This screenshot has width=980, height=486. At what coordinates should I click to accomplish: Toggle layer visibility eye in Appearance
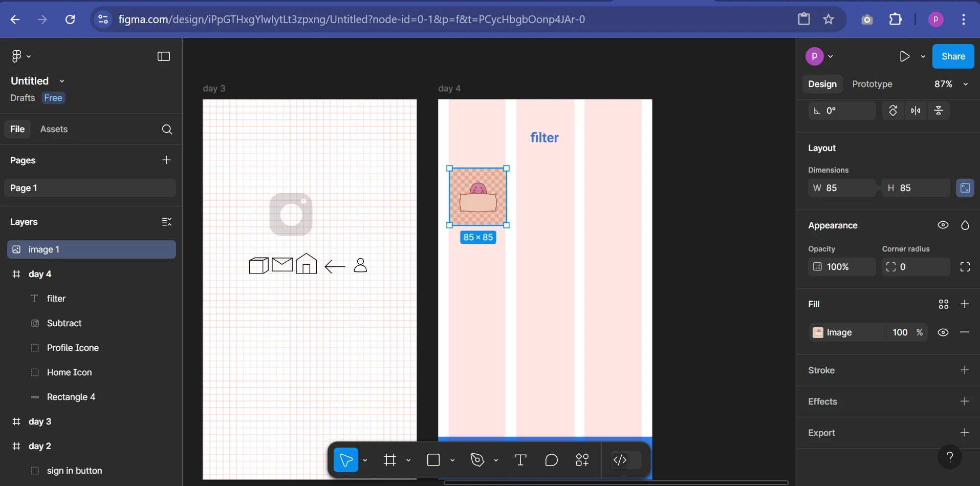[x=943, y=225]
